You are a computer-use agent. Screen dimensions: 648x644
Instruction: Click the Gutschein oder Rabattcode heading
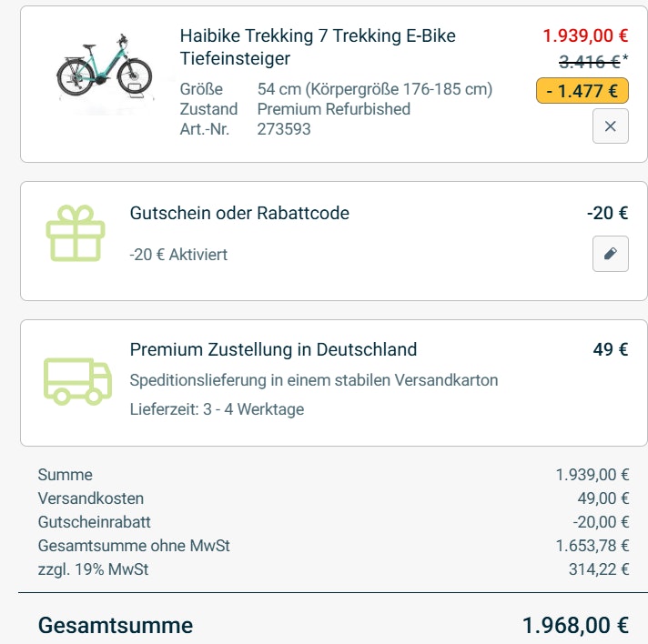click(x=239, y=214)
